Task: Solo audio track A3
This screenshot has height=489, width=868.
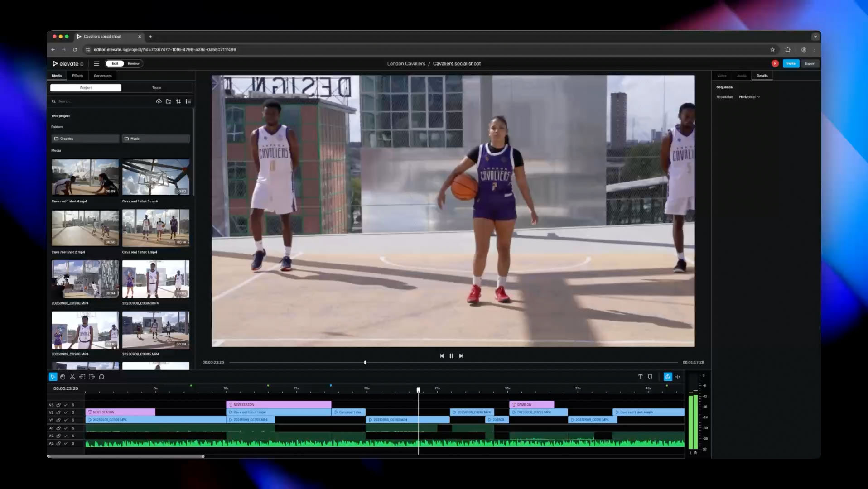Action: pyautogui.click(x=73, y=443)
